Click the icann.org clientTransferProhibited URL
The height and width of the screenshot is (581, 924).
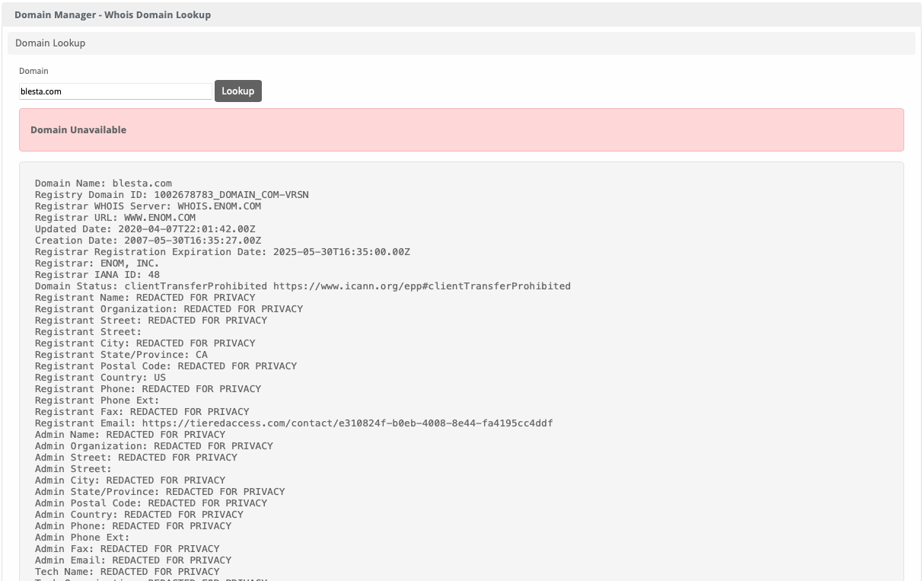pyautogui.click(x=422, y=286)
